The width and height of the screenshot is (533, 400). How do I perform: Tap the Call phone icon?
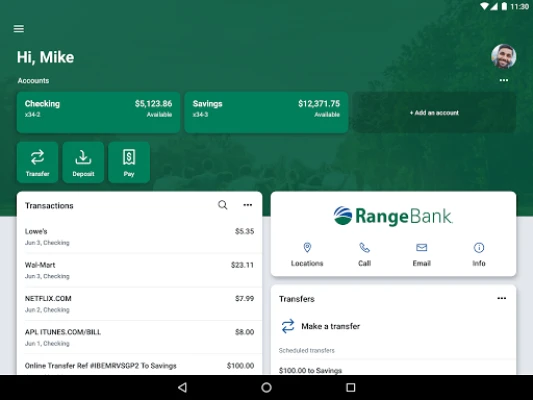[x=364, y=247]
